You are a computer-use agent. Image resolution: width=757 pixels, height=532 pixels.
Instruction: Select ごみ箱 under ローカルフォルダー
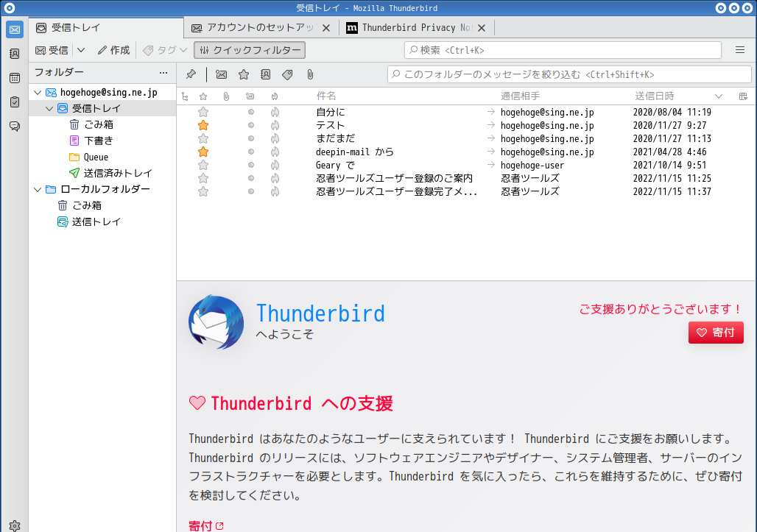[102, 205]
